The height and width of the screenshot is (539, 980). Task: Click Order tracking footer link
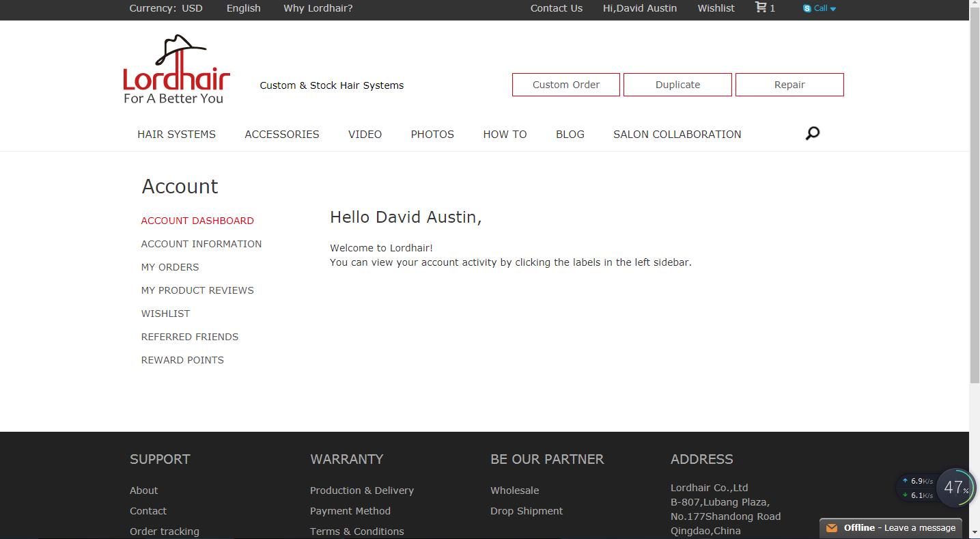165,531
